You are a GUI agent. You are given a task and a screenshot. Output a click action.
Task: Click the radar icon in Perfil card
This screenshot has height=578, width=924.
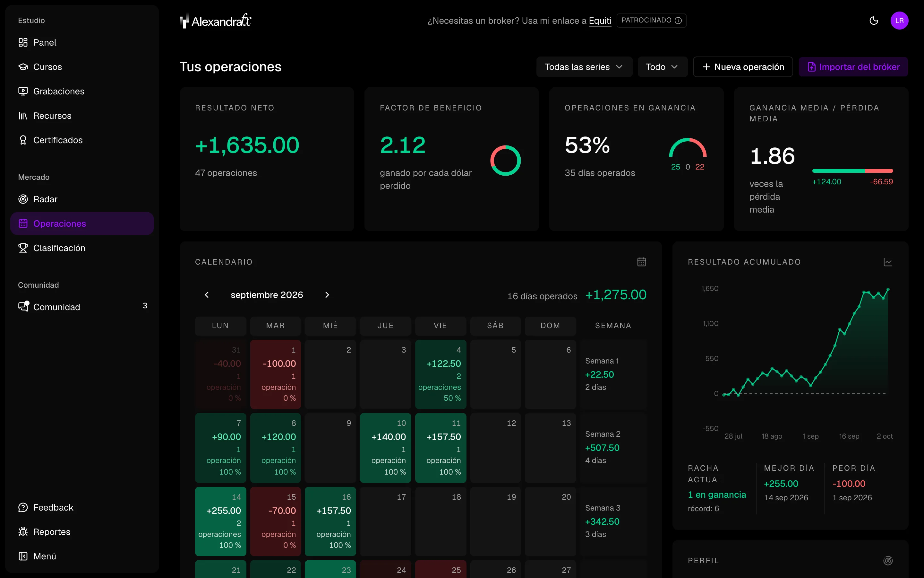[x=888, y=560]
